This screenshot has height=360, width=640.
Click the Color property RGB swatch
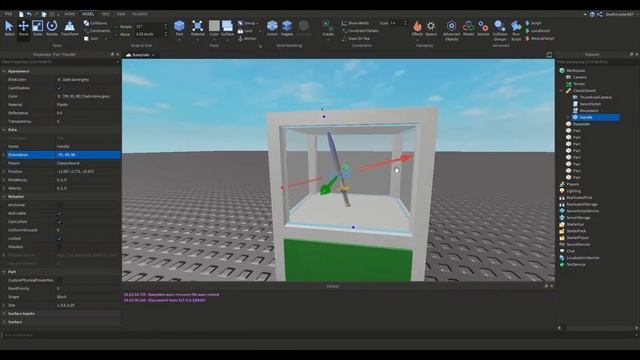[x=59, y=96]
